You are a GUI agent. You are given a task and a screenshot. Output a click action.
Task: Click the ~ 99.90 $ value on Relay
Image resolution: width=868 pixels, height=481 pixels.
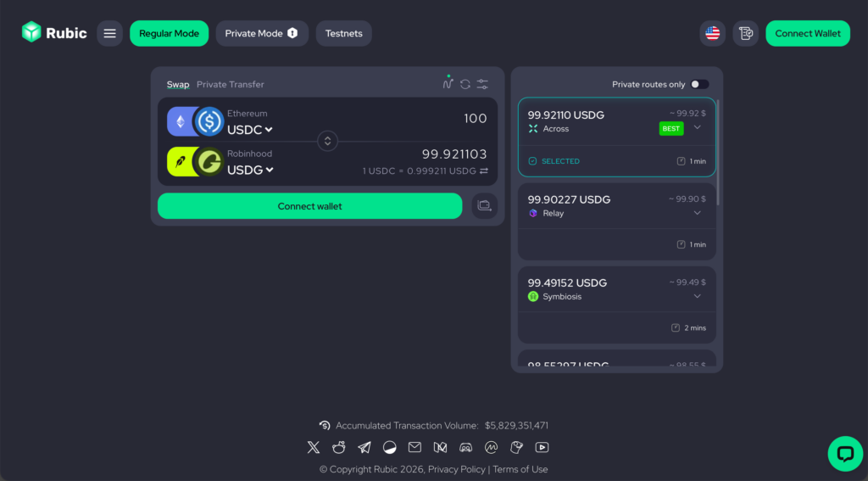tap(687, 199)
